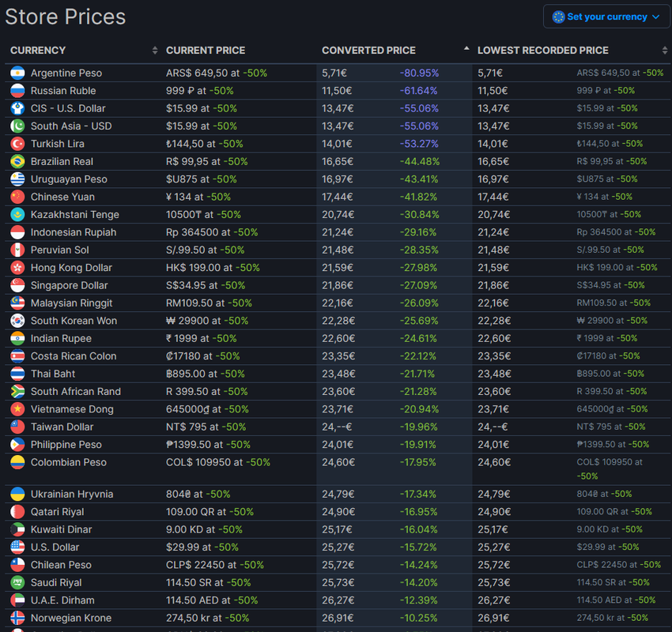Click the ₩ 29900 lowest recorded price detail
Image resolution: width=672 pixels, height=632 pixels.
pyautogui.click(x=612, y=321)
